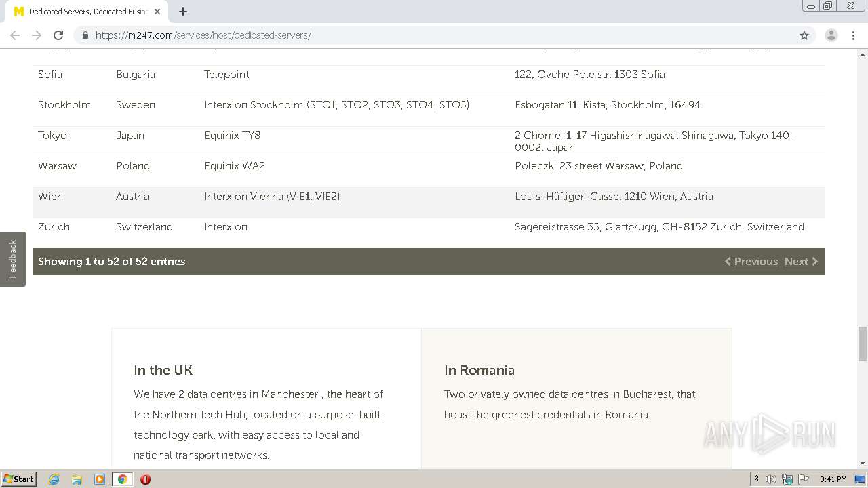Select the Bulgaria country cell
Screen dimensions: 868x488
tap(136, 75)
